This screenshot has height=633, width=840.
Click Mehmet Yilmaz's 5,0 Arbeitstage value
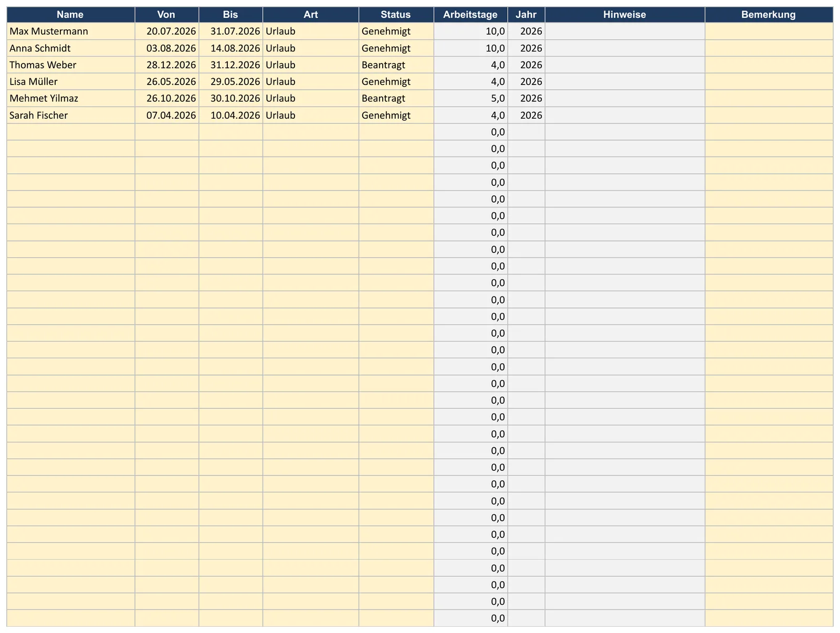tap(471, 99)
